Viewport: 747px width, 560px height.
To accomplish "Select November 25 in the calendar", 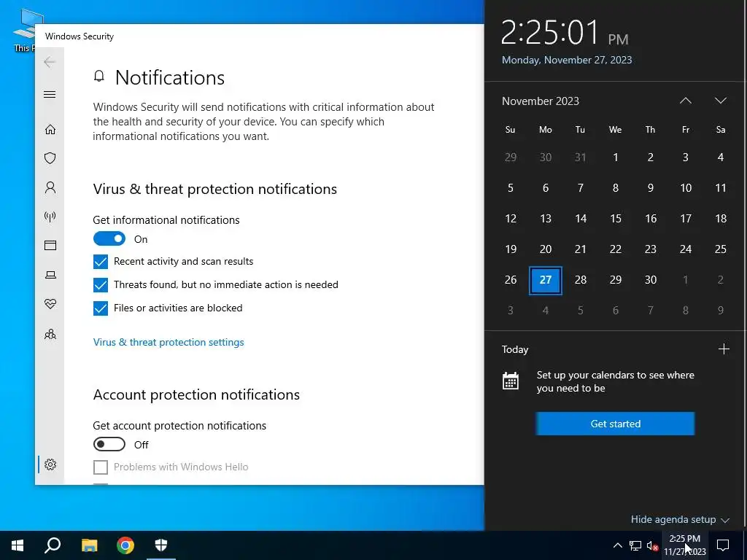I will tap(720, 249).
